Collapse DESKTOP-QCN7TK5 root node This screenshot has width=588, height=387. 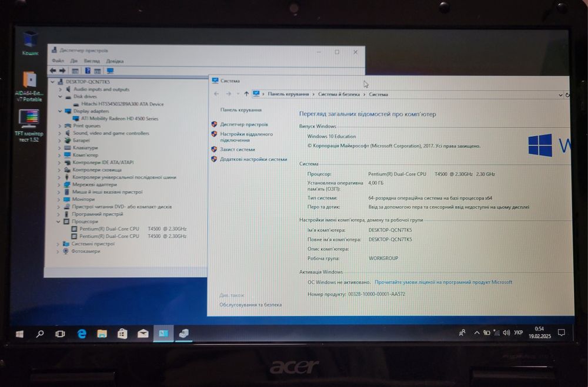(52, 82)
